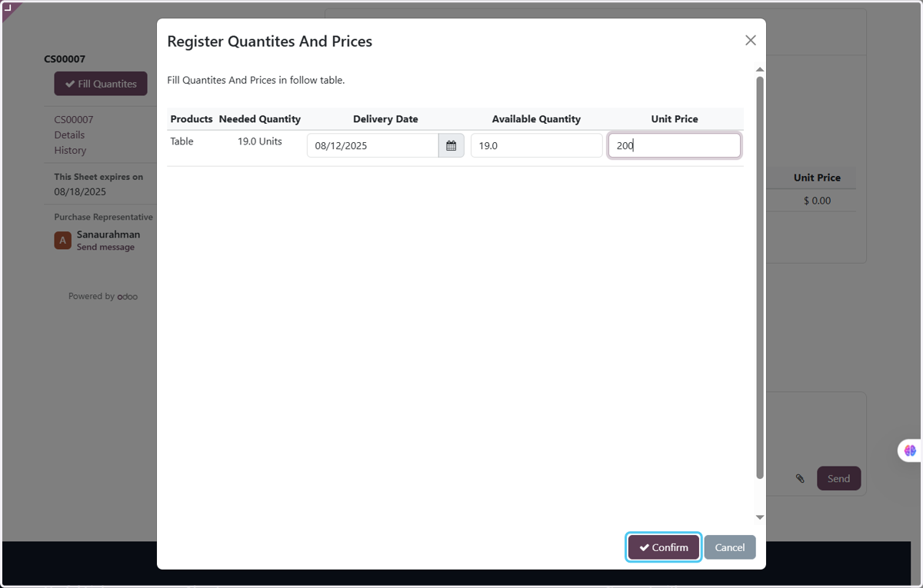The width and height of the screenshot is (923, 588).
Task: Click the dialog vertical scrollbar
Action: 760,277
